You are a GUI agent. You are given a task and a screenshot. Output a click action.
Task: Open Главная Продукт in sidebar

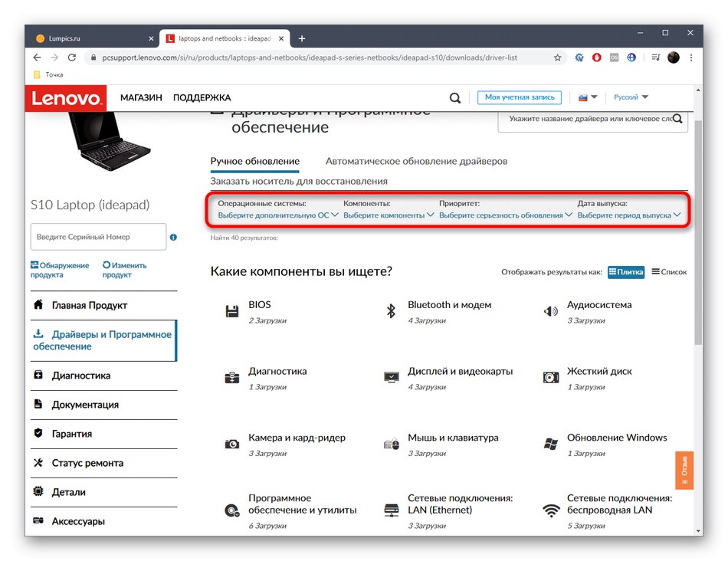tap(104, 306)
